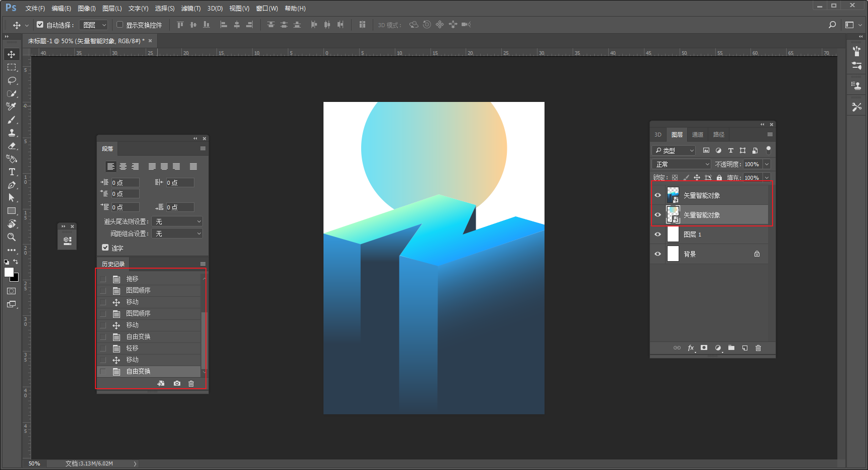Switch to the 3D panel tab
Screen dimensions: 868x470
click(658, 135)
